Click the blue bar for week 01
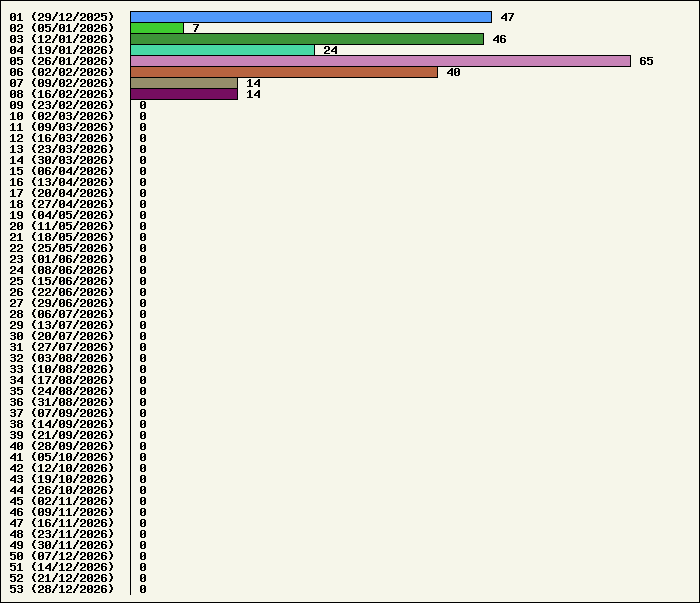 310,17
